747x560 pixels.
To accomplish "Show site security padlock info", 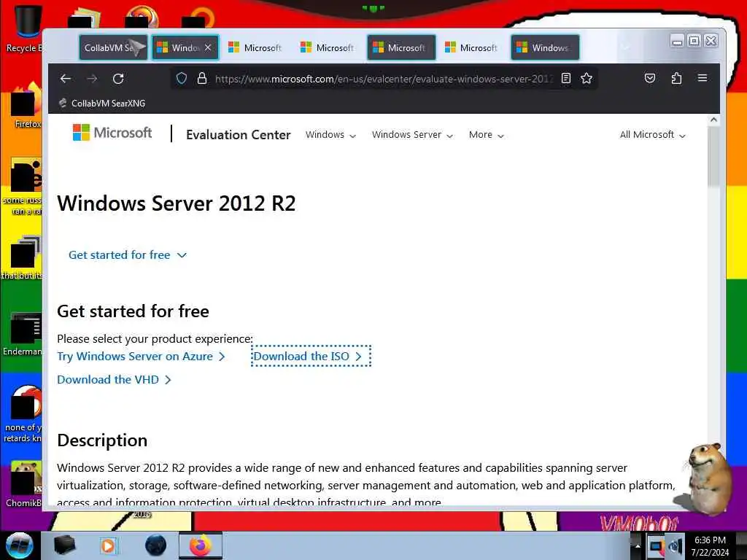I will coord(202,78).
